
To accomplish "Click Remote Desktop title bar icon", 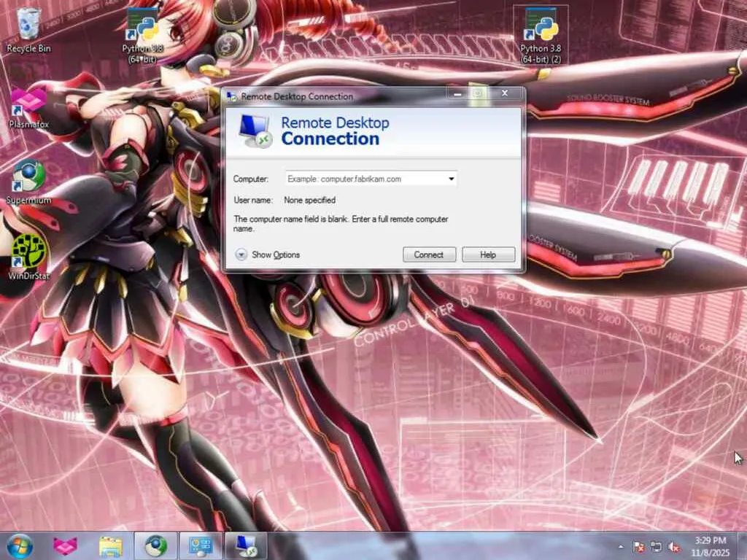I will pos(232,97).
